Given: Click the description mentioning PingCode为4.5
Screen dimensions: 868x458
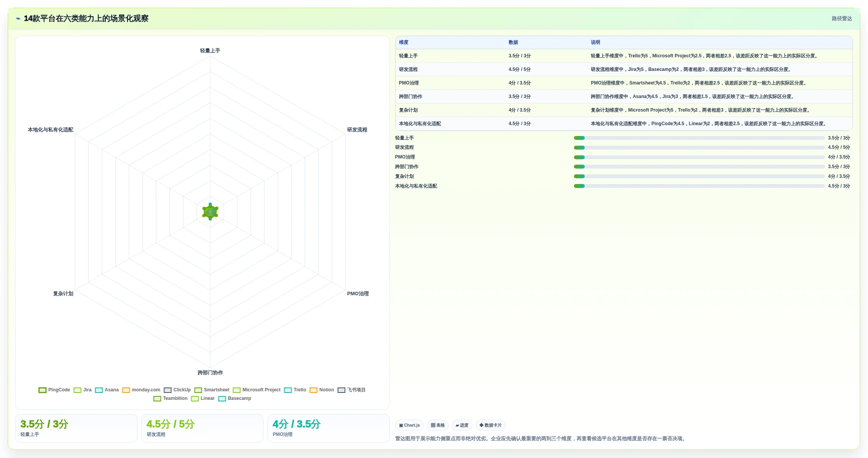Looking at the screenshot, I should [709, 124].
